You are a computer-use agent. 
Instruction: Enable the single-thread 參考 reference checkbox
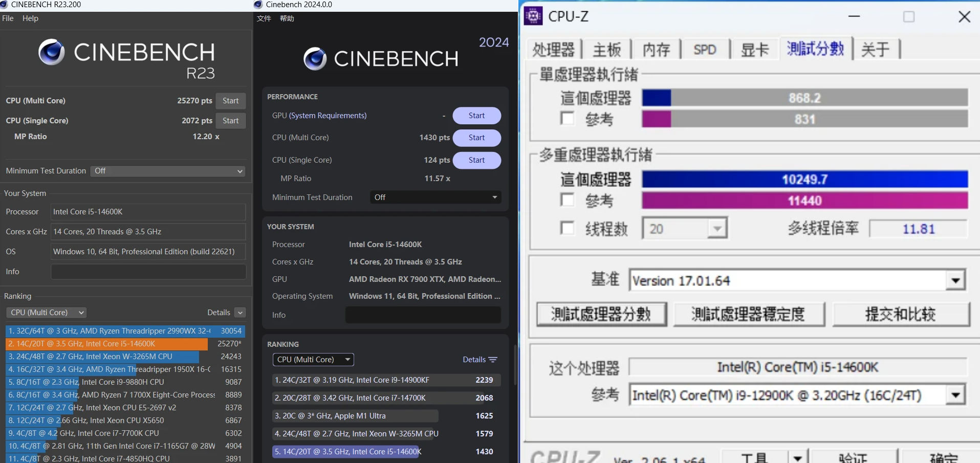coord(567,119)
